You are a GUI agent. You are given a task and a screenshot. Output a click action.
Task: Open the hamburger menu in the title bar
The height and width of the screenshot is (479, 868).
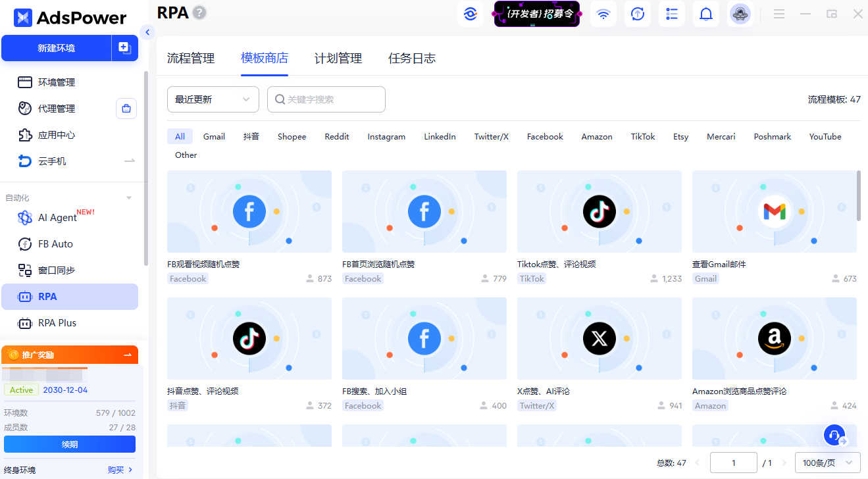779,14
